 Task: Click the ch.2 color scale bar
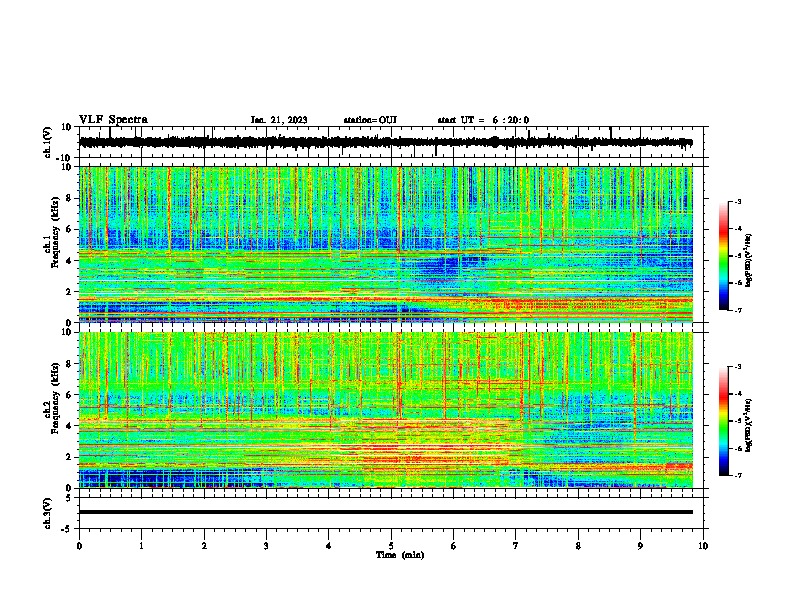click(724, 421)
